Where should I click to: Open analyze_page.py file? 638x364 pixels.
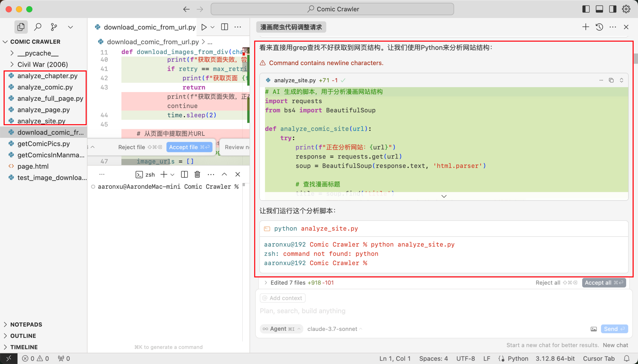[x=44, y=110]
